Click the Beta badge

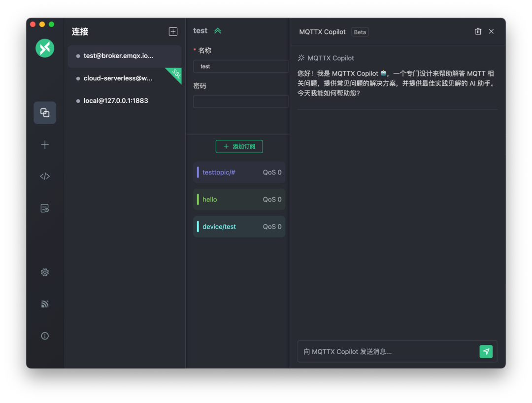360,32
